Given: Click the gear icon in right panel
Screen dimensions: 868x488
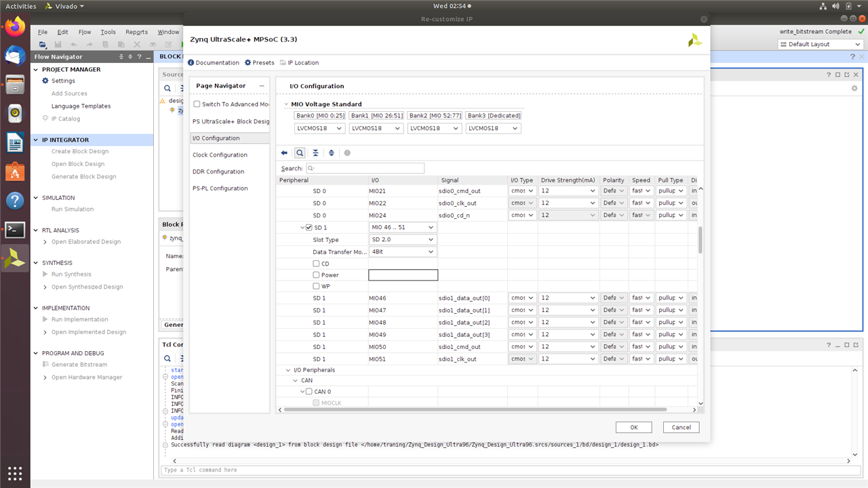Looking at the screenshot, I should point(854,88).
